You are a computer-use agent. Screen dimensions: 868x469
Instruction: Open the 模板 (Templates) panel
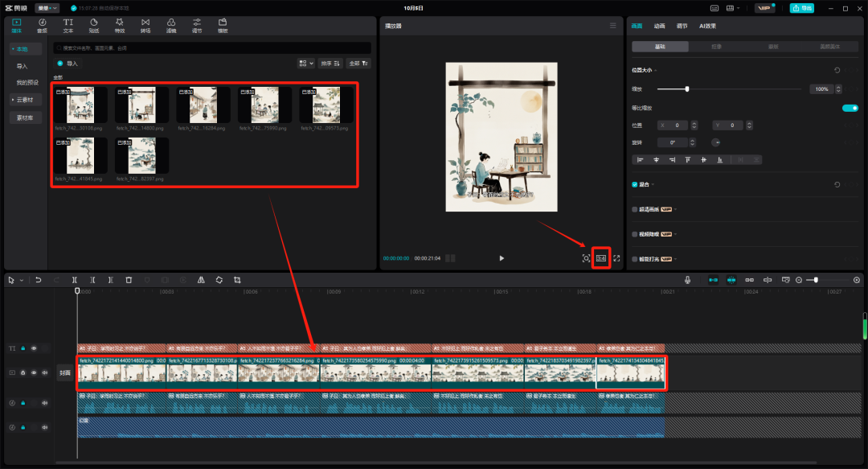pyautogui.click(x=223, y=26)
